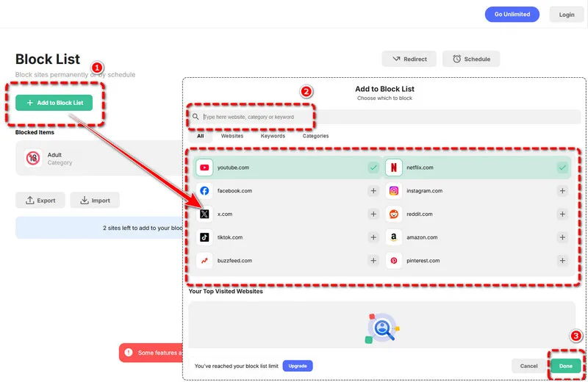Click the YouTube logo icon

tap(204, 167)
